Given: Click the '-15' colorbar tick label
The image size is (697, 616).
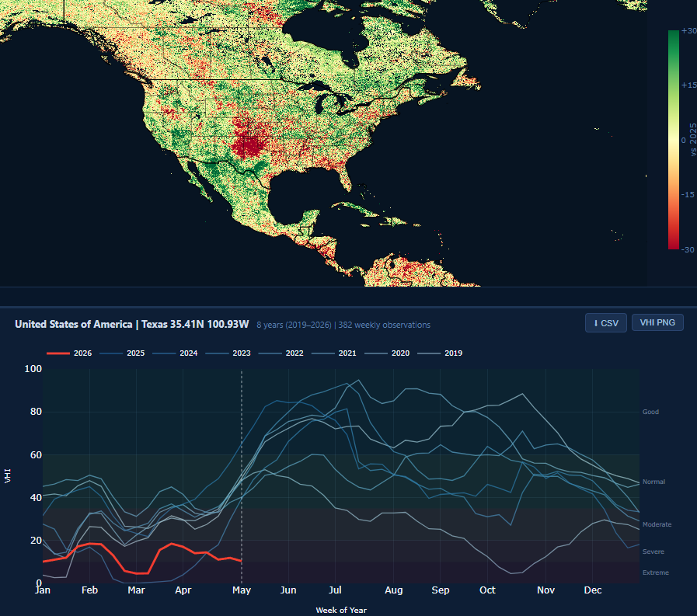Looking at the screenshot, I should click(688, 195).
